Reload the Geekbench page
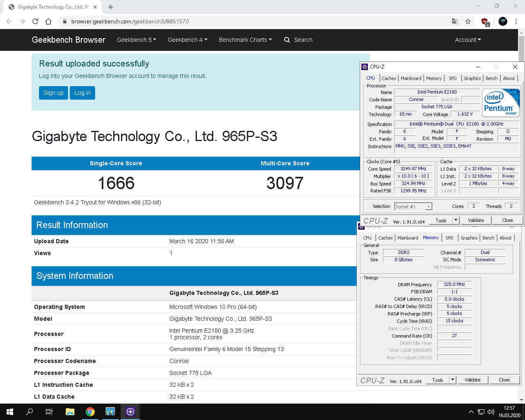Viewport: 525px width, 420px height. coord(35,21)
